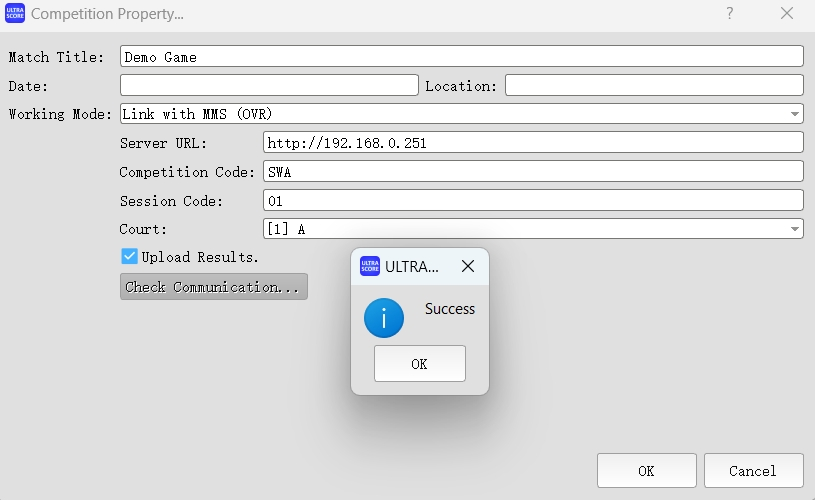Click the Match Title text field
Screen dimensions: 815x500
pos(461,56)
